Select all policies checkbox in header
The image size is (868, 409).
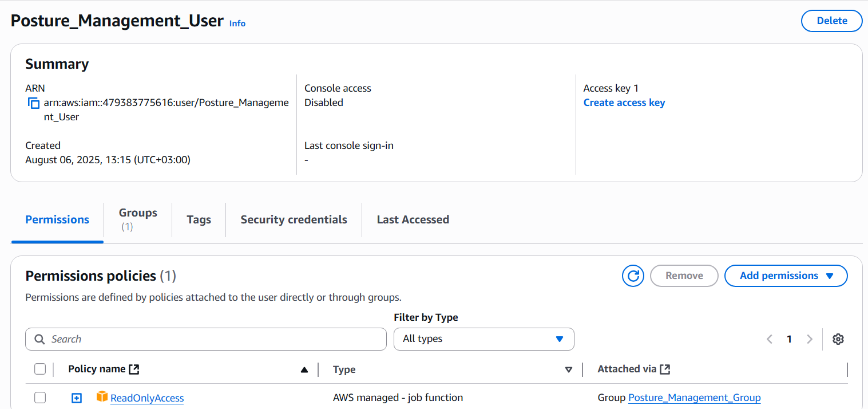click(x=40, y=369)
